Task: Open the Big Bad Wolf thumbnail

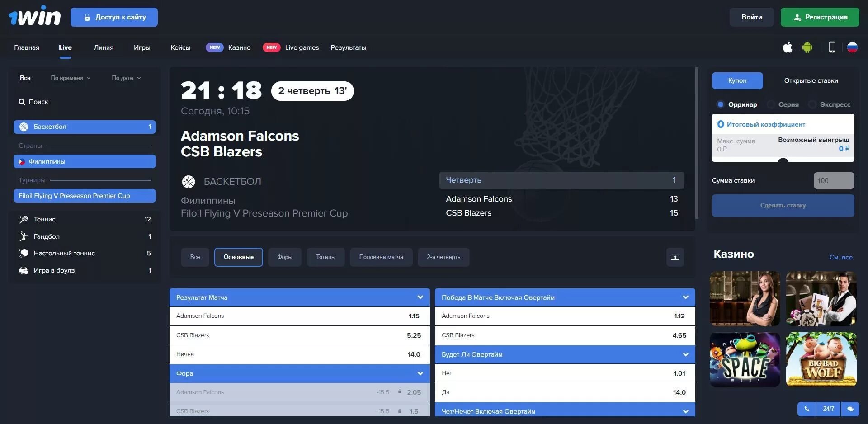Action: coord(821,360)
